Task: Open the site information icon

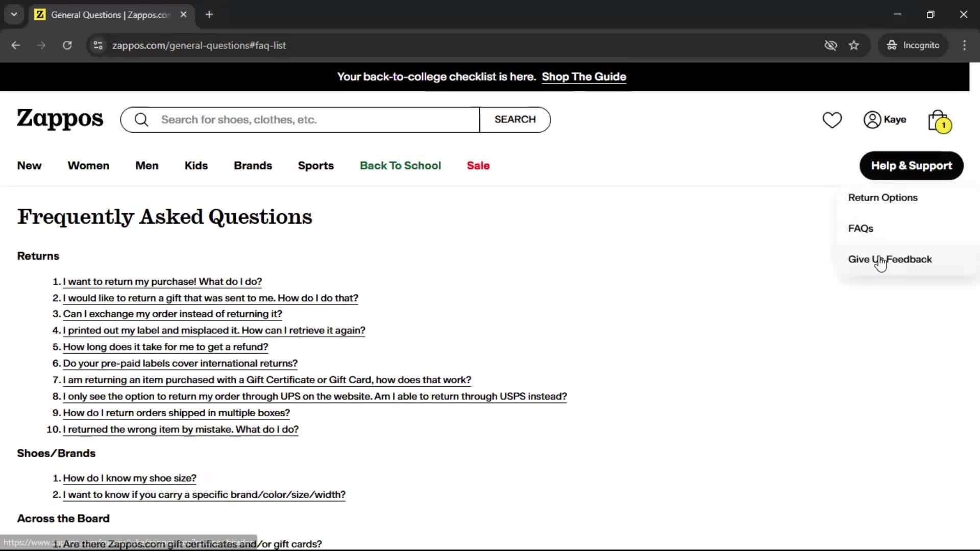Action: (98, 45)
